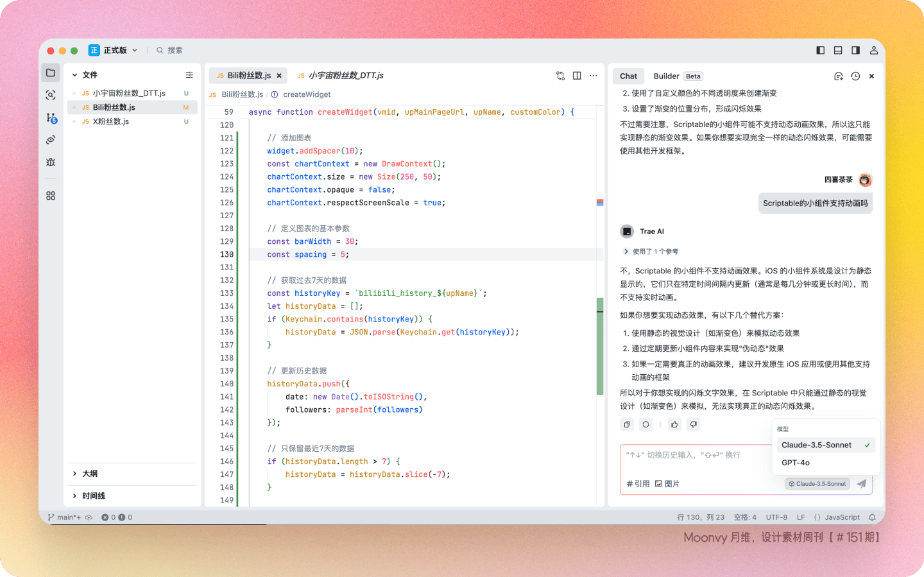Open the search view in the activity bar
The image size is (924, 577).
click(51, 95)
